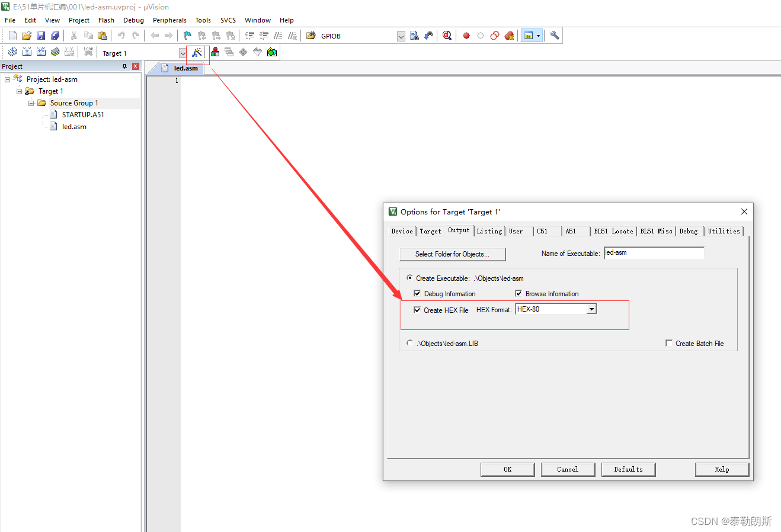Image resolution: width=781 pixels, height=532 pixels.
Task: Paste from clipboard icon
Action: tap(103, 36)
